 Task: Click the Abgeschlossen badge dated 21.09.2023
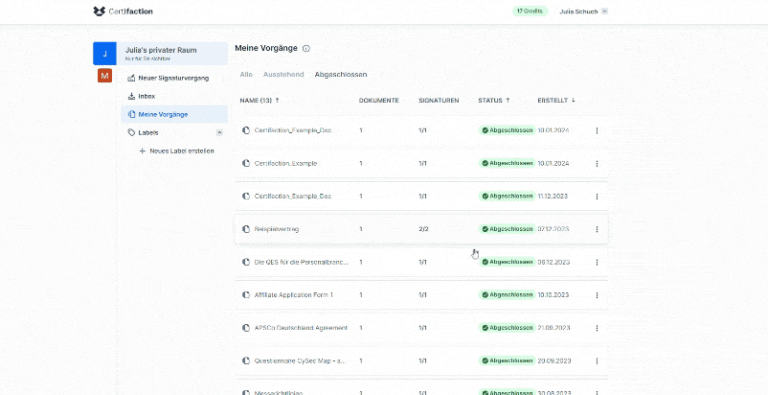click(507, 328)
